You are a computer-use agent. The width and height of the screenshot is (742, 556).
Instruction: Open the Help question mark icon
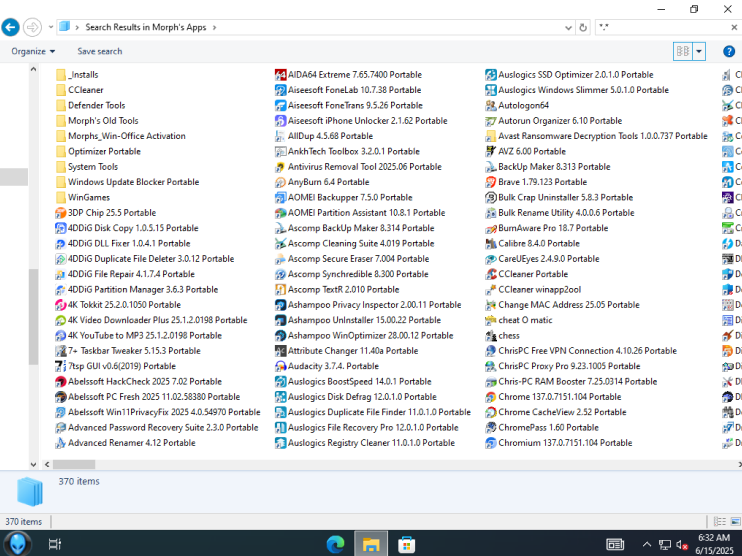pyautogui.click(x=729, y=51)
